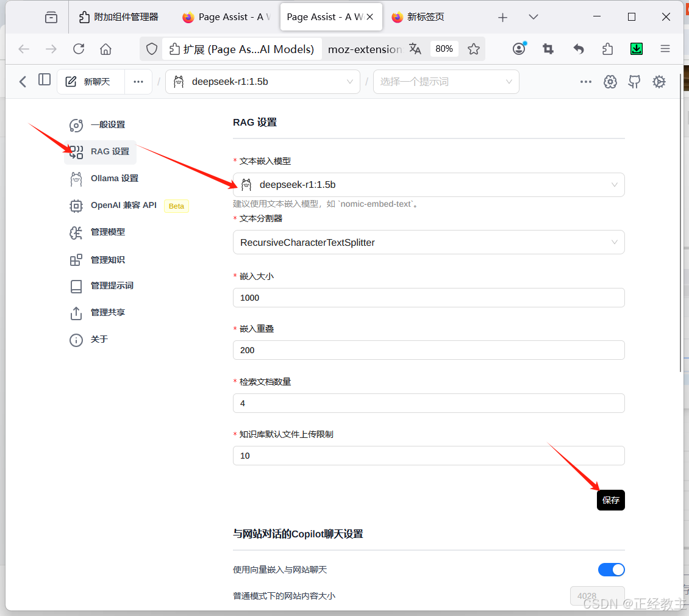Toggle 使用向量嵌入与网站聊天 switch
This screenshot has height=616, width=689.
(611, 570)
